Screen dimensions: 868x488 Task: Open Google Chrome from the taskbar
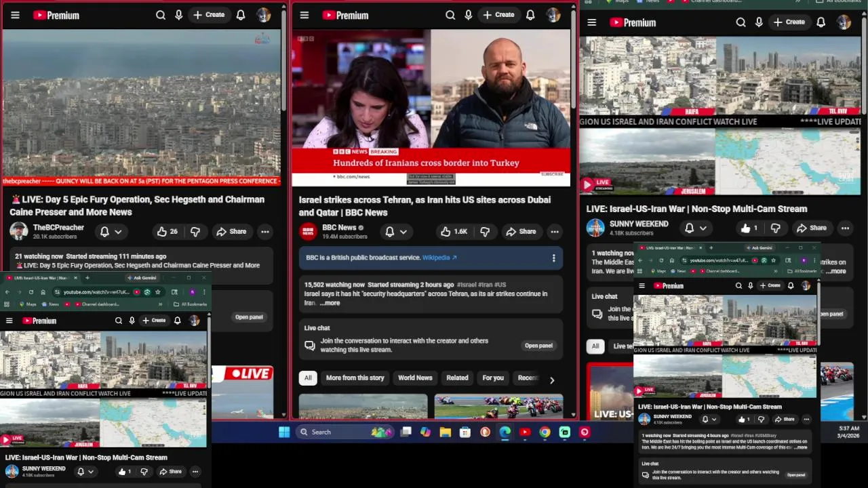tap(545, 432)
